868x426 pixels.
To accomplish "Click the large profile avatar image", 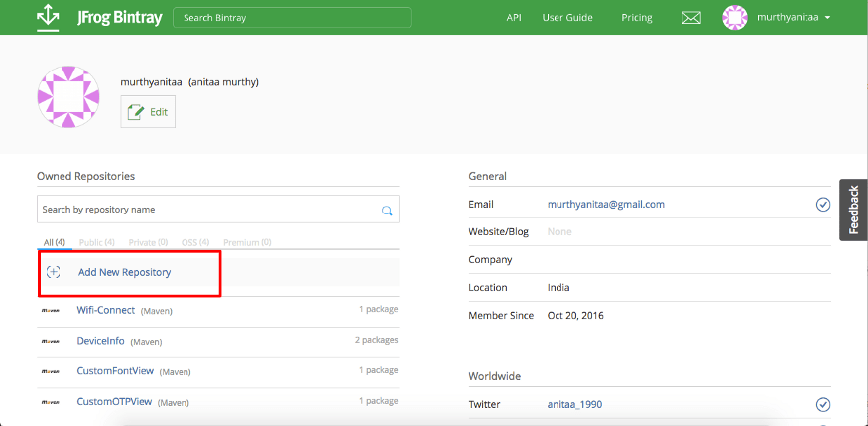I will click(x=68, y=97).
